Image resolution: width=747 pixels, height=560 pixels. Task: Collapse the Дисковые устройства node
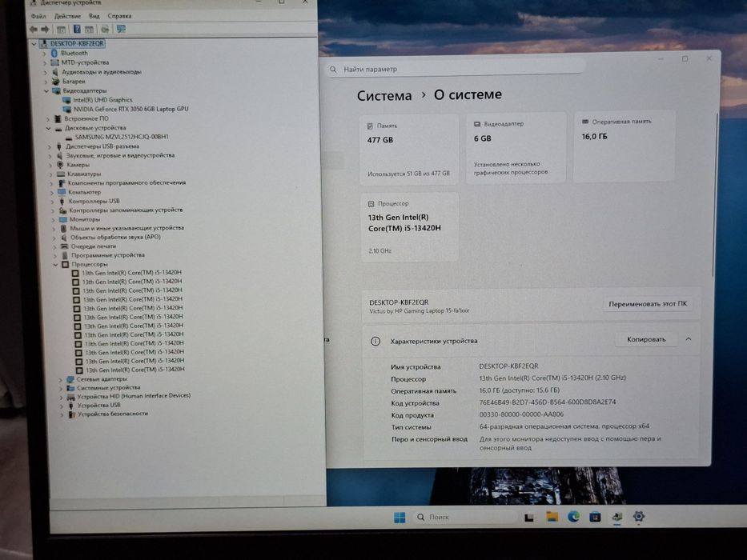[48, 128]
